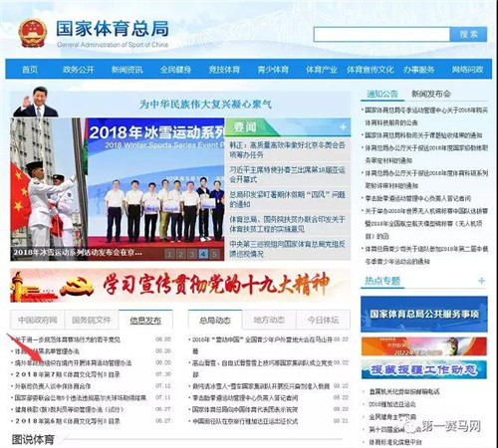Switch to the 国务院文件 tab
The height and width of the screenshot is (448, 498).
point(92,320)
